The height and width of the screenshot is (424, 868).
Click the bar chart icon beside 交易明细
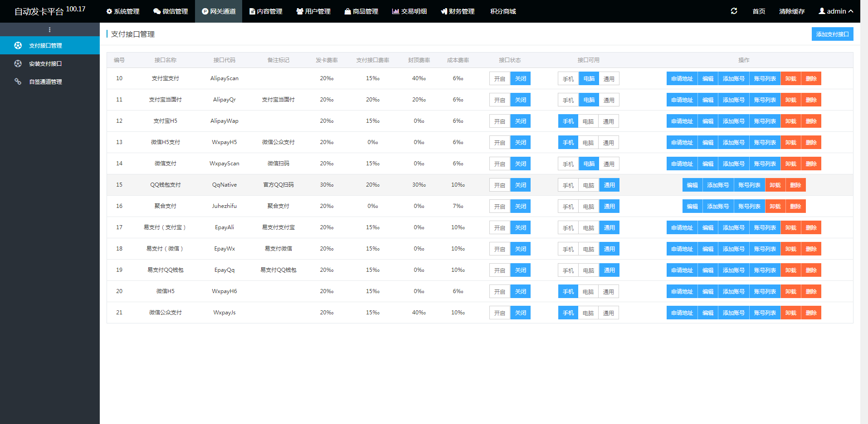pyautogui.click(x=395, y=11)
